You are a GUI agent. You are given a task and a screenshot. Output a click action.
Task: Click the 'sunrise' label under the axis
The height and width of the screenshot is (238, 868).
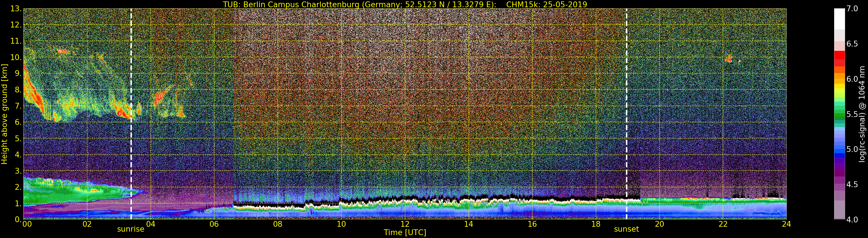[x=131, y=229]
